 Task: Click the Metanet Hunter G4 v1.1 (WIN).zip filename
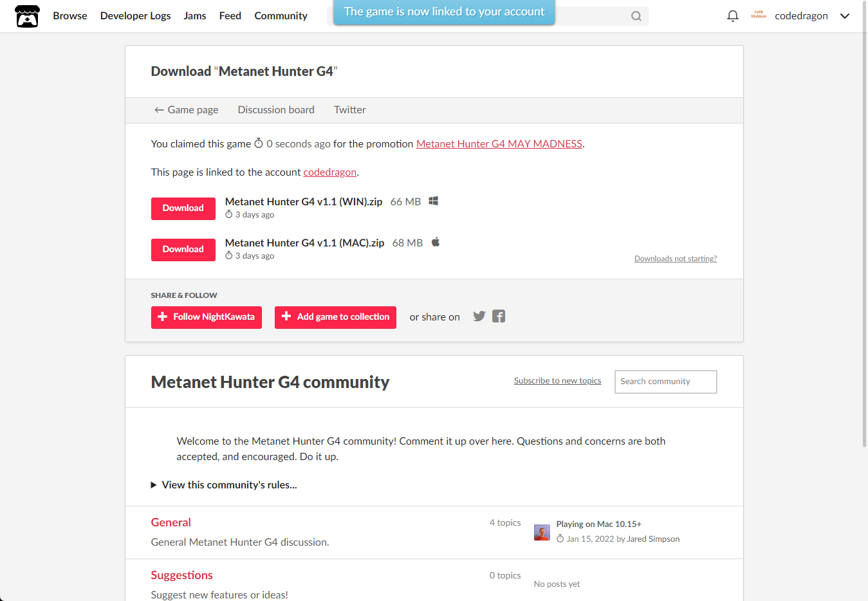304,202
